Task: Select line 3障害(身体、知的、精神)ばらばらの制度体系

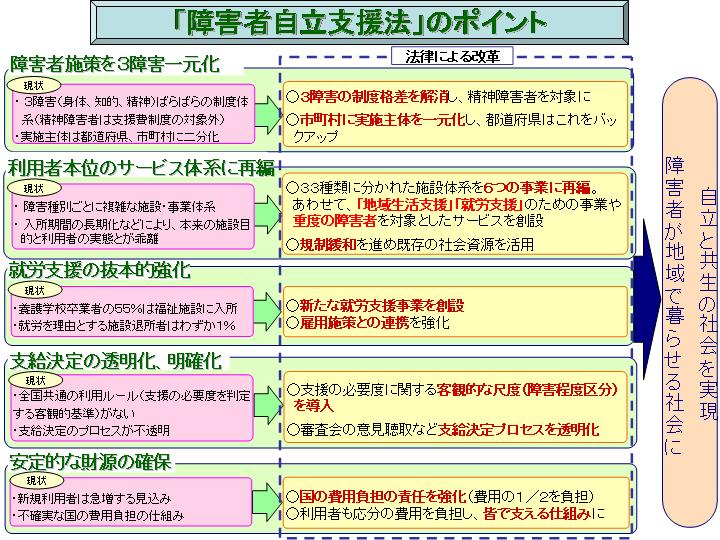Action: (132, 110)
